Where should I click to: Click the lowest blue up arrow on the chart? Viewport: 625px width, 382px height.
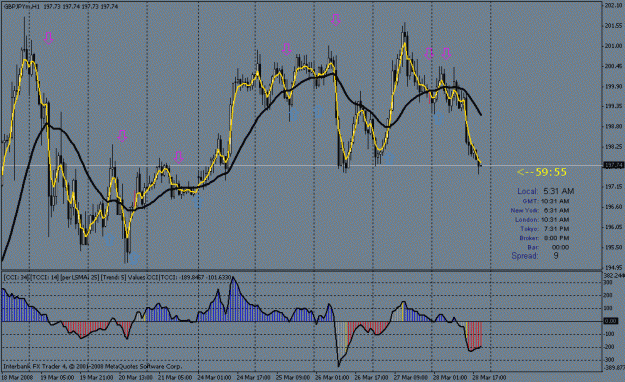[x=134, y=259]
